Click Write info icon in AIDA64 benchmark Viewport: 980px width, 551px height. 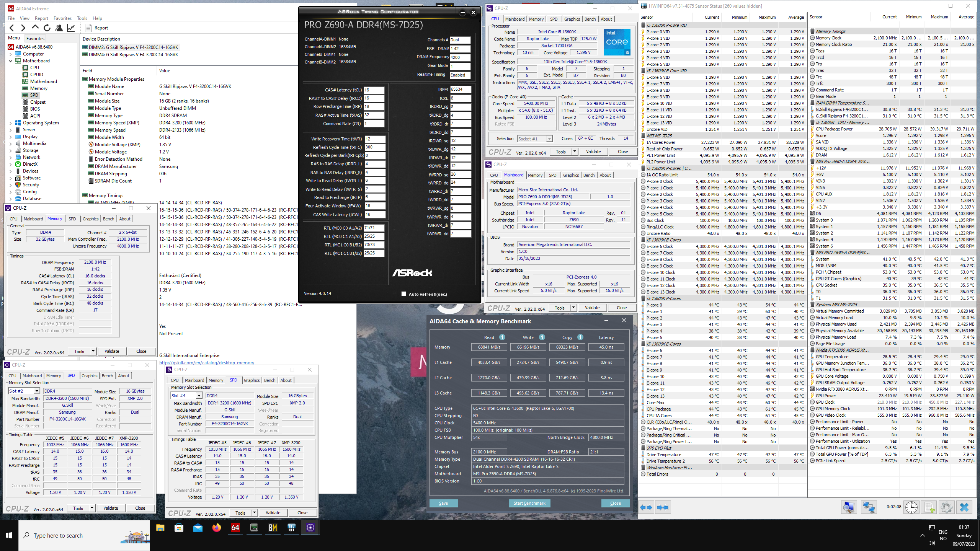point(542,337)
